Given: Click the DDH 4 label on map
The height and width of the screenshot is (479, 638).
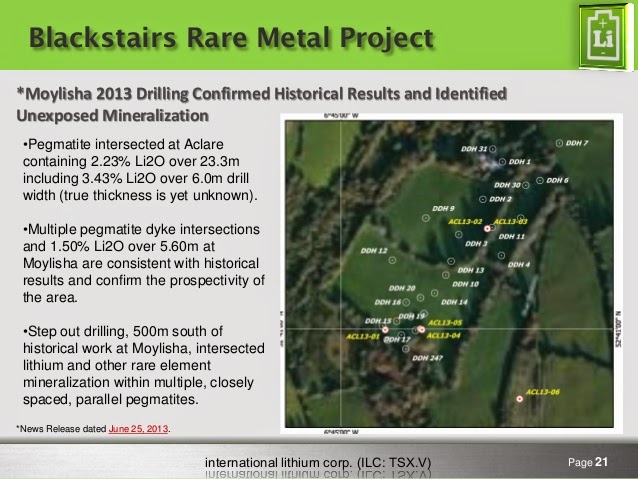Looking at the screenshot, I should [x=519, y=265].
